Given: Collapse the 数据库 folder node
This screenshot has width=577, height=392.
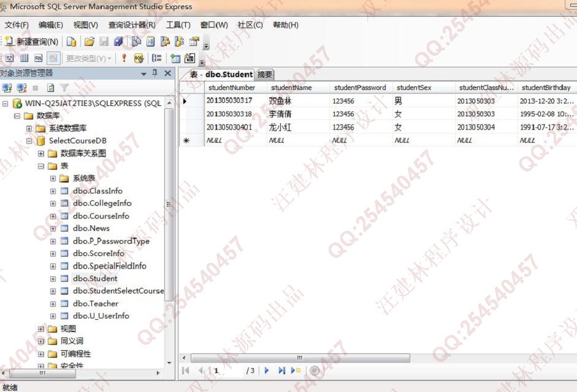Looking at the screenshot, I should click(x=17, y=116).
